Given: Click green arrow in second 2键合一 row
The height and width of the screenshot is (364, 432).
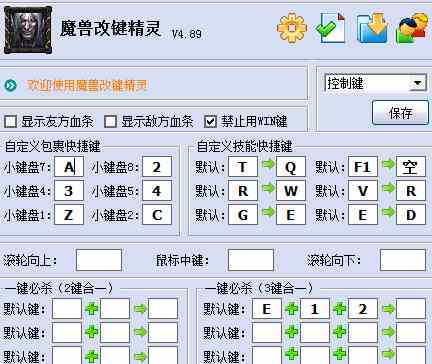Looking at the screenshot, I should coord(139,332).
